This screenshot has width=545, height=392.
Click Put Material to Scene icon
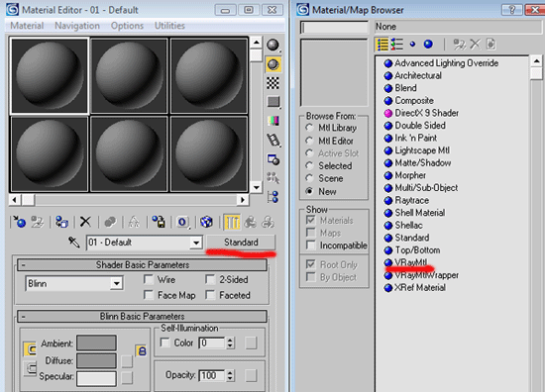click(38, 222)
